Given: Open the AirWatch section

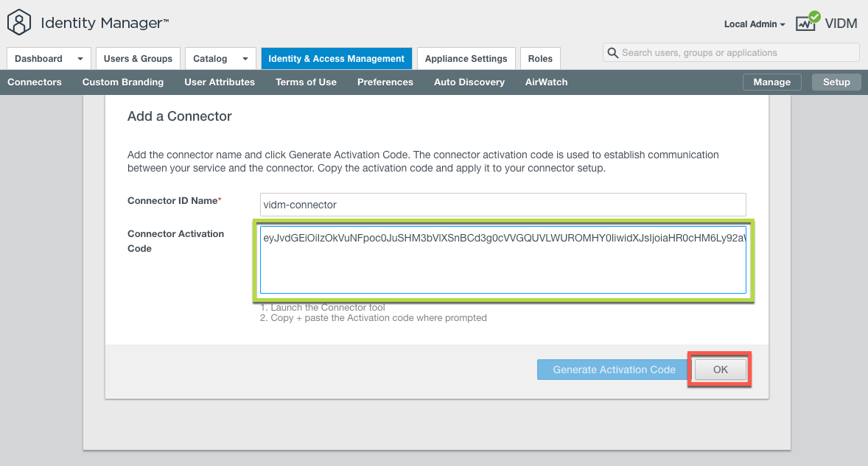Looking at the screenshot, I should [x=547, y=82].
